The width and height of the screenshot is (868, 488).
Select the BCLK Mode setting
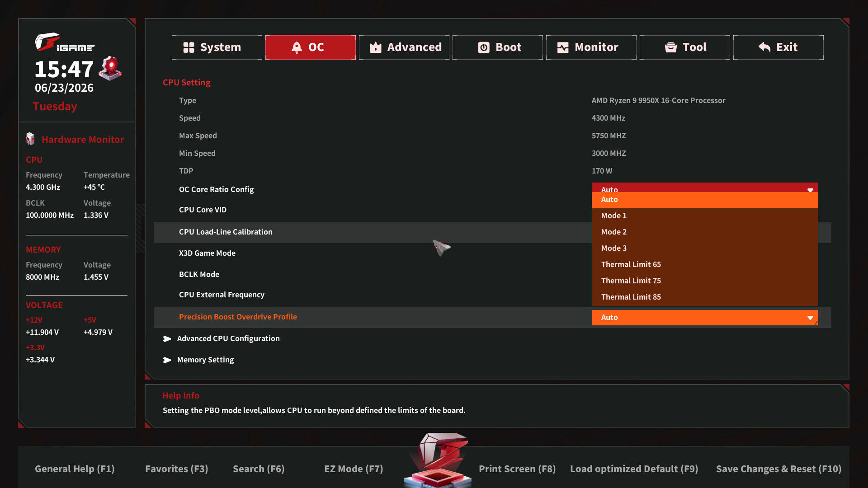[x=199, y=275]
